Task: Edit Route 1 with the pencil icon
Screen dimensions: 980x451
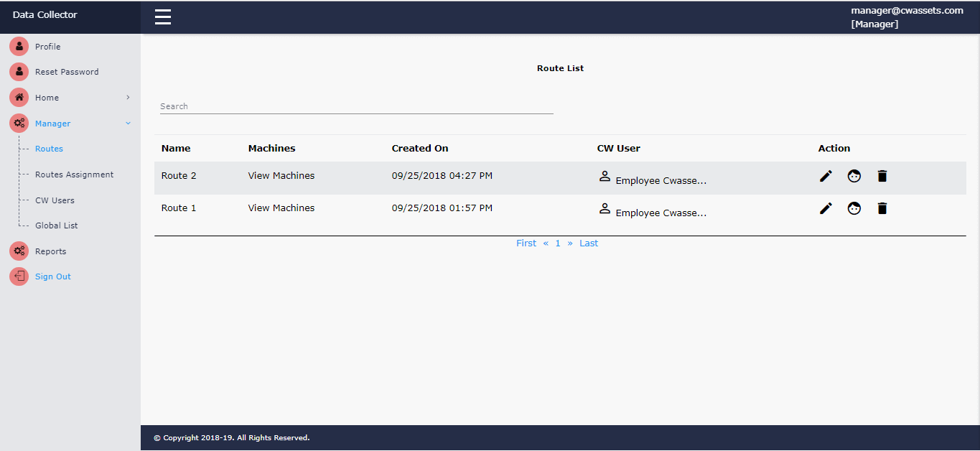Action: [x=826, y=208]
